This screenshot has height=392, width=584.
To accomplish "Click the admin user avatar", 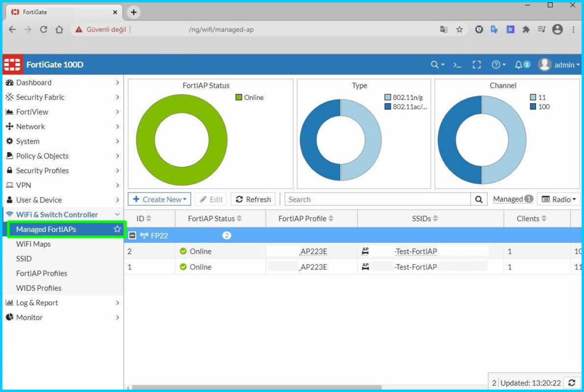I will click(x=545, y=65).
